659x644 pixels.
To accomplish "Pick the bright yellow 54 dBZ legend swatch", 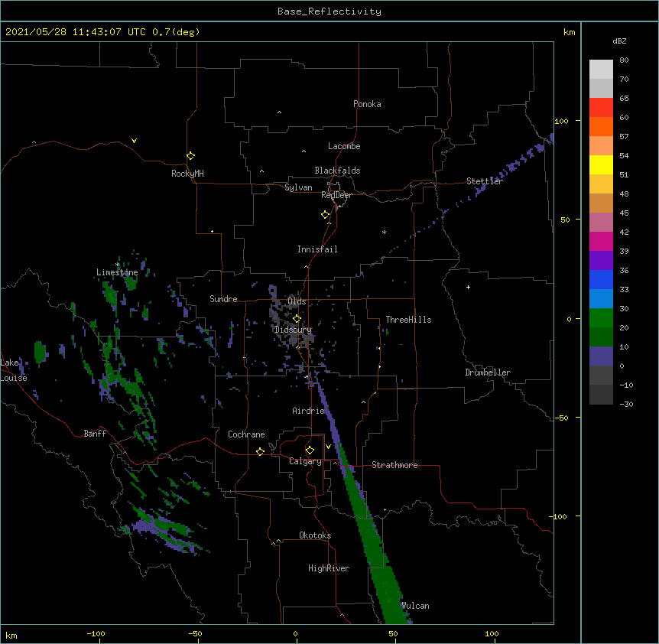I will click(601, 164).
